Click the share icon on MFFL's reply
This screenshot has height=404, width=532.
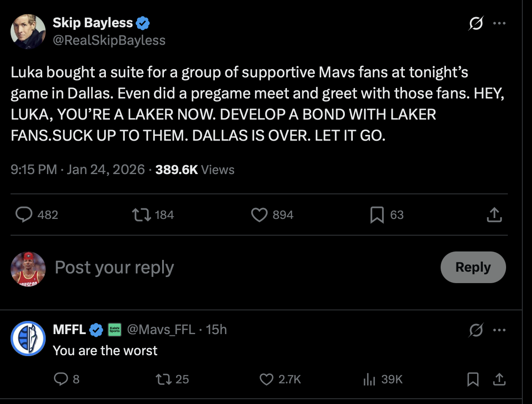499,379
